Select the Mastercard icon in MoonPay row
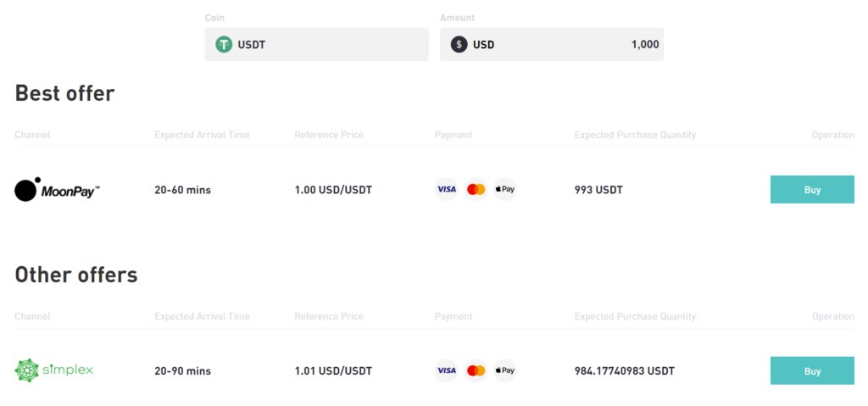This screenshot has height=406, width=868. point(476,189)
